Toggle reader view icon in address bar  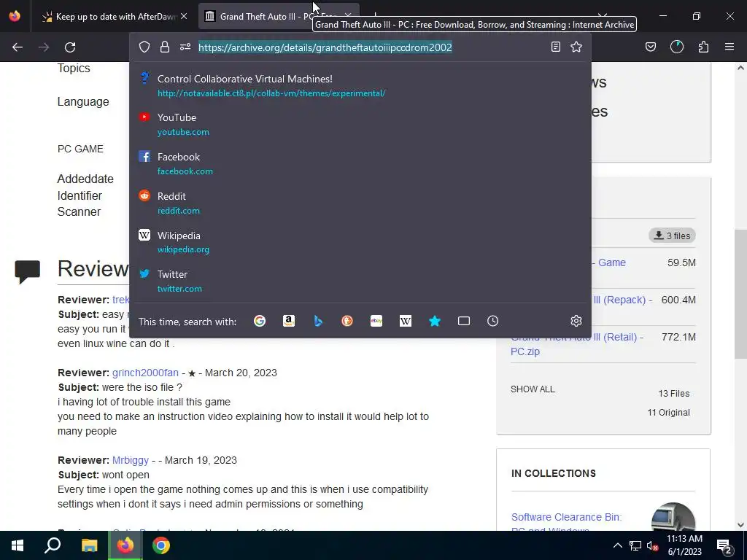[x=555, y=47]
